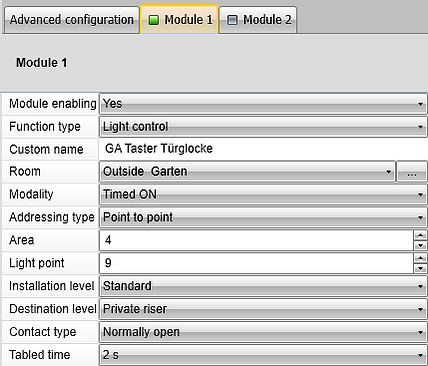
Task: Open the Addressing type dropdown
Action: [263, 218]
